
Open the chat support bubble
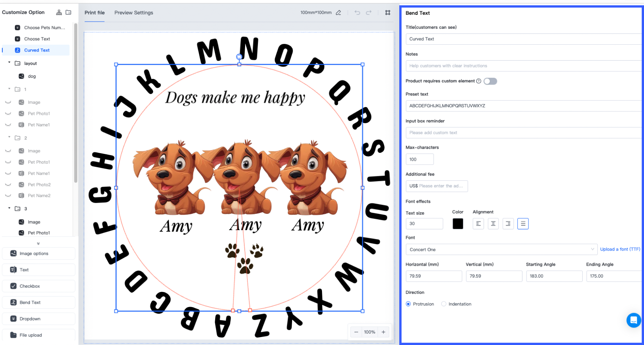point(634,320)
